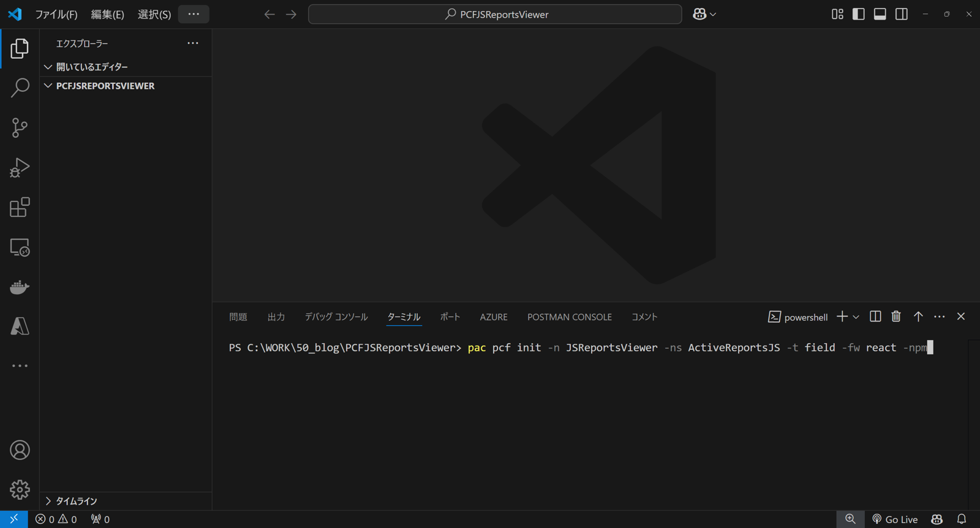This screenshot has height=528, width=980.
Task: Switch to the AZURE panel tab
Action: [x=494, y=317]
